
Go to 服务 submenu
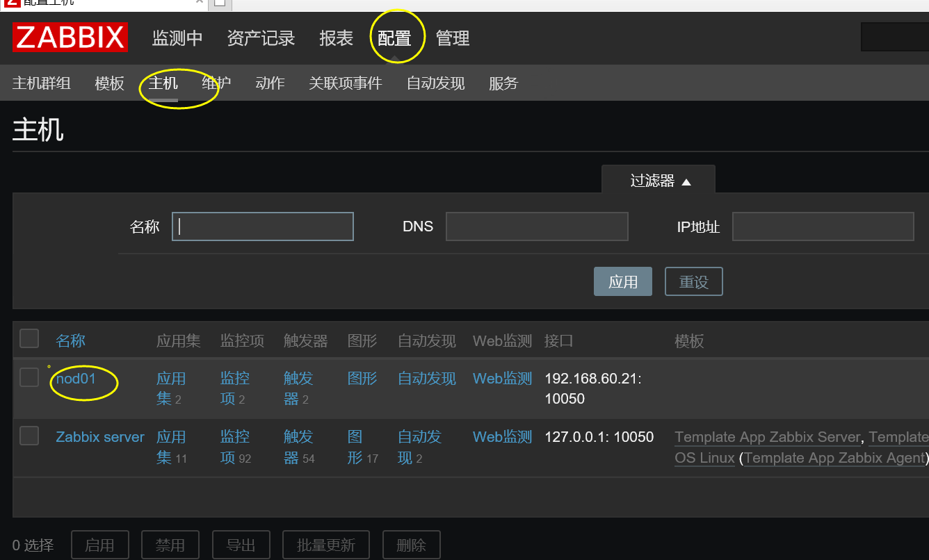point(503,83)
